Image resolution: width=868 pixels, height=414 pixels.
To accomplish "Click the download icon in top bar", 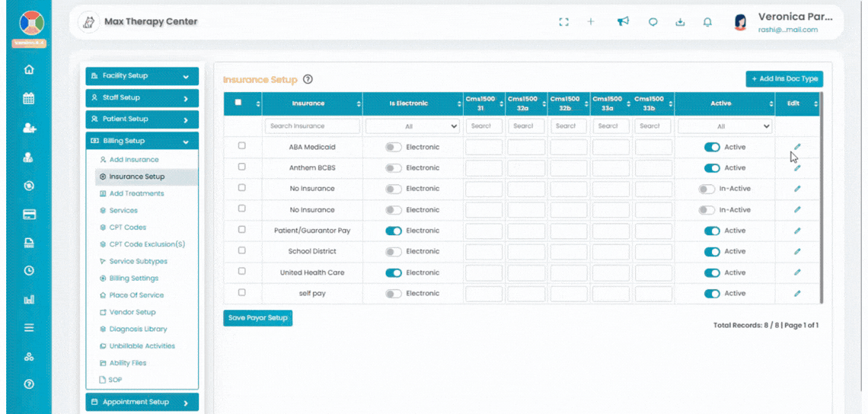I will [x=680, y=22].
